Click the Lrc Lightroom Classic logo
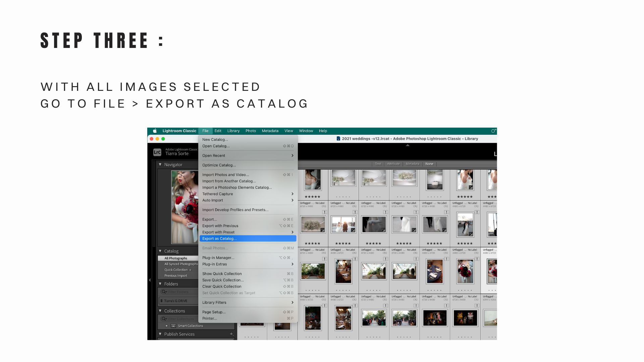Image resolution: width=644 pixels, height=362 pixels. (157, 152)
